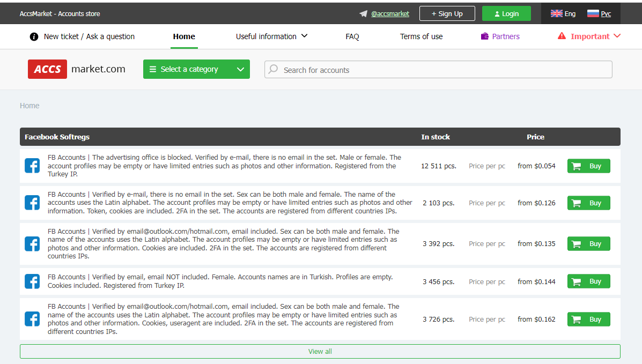
Task: Click the UK flag English language icon
Action: (x=556, y=13)
